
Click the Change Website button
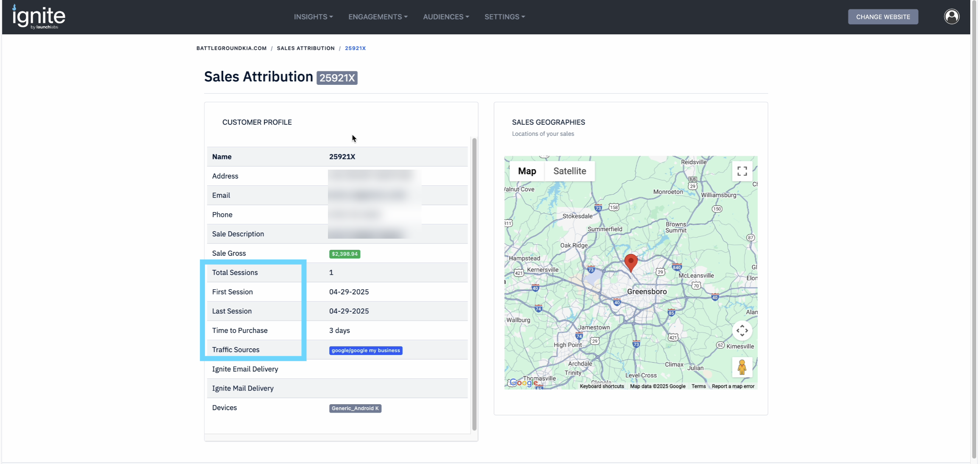click(883, 17)
